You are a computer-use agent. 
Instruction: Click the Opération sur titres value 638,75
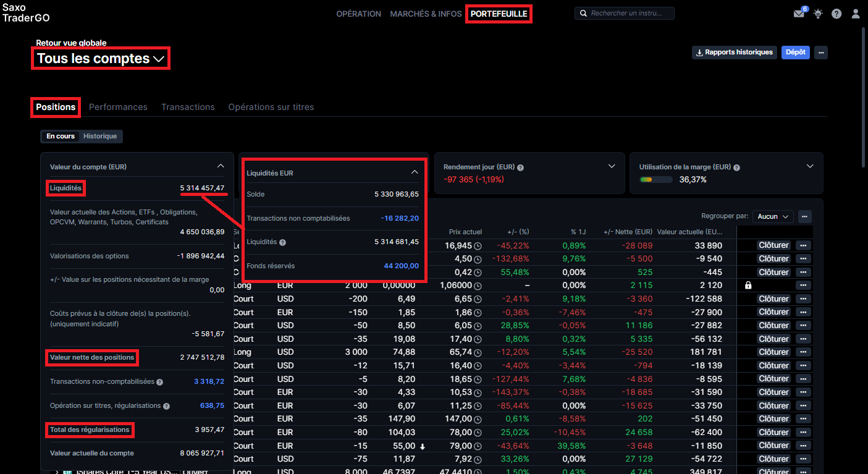point(212,406)
